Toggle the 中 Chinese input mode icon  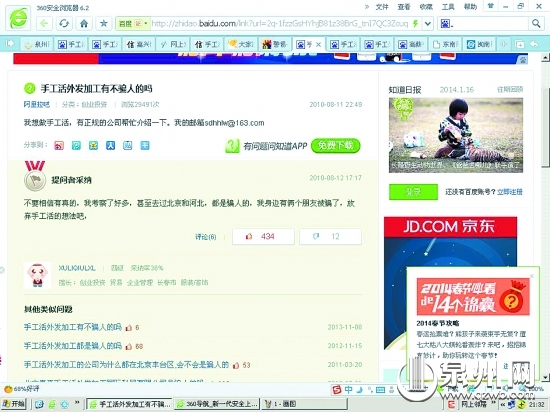point(349,390)
